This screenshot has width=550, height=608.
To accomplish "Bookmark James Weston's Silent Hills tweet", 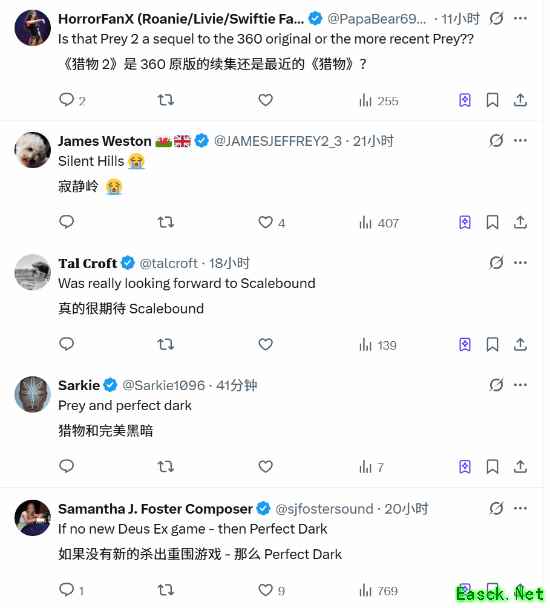I will point(492,223).
